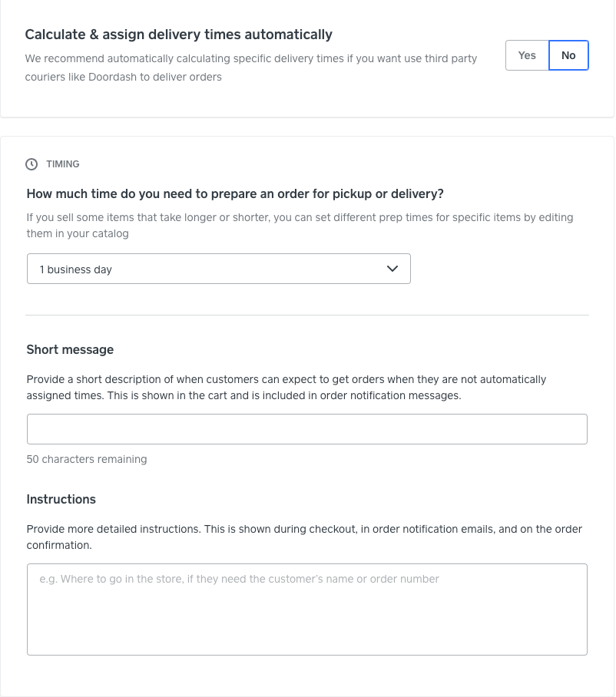Click the 'Instructions' heading

[61, 499]
